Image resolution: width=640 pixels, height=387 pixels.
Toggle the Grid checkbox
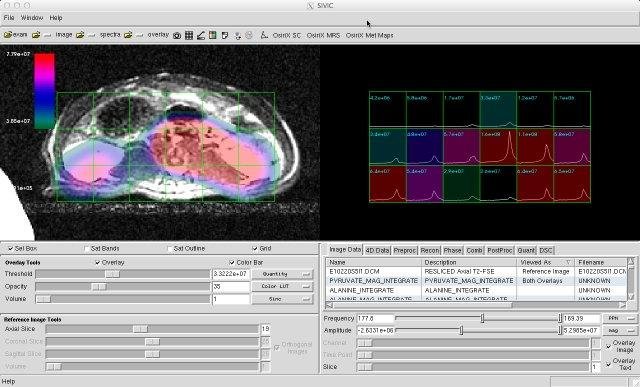click(255, 248)
